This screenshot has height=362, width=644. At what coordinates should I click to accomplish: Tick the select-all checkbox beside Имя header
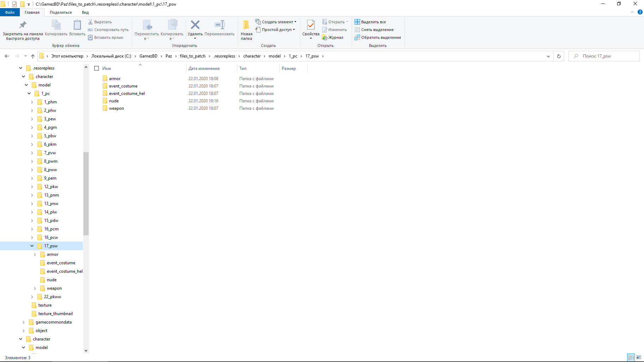(x=97, y=68)
